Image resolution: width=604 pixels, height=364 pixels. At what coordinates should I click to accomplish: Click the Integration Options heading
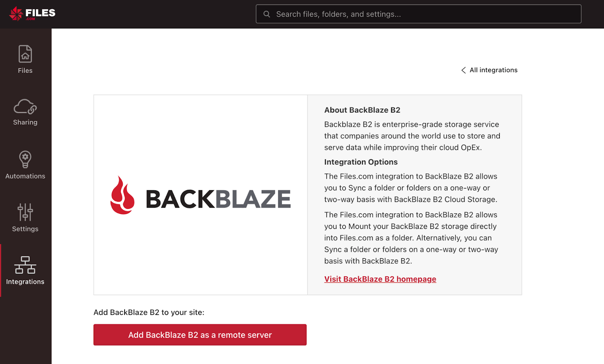click(x=361, y=162)
